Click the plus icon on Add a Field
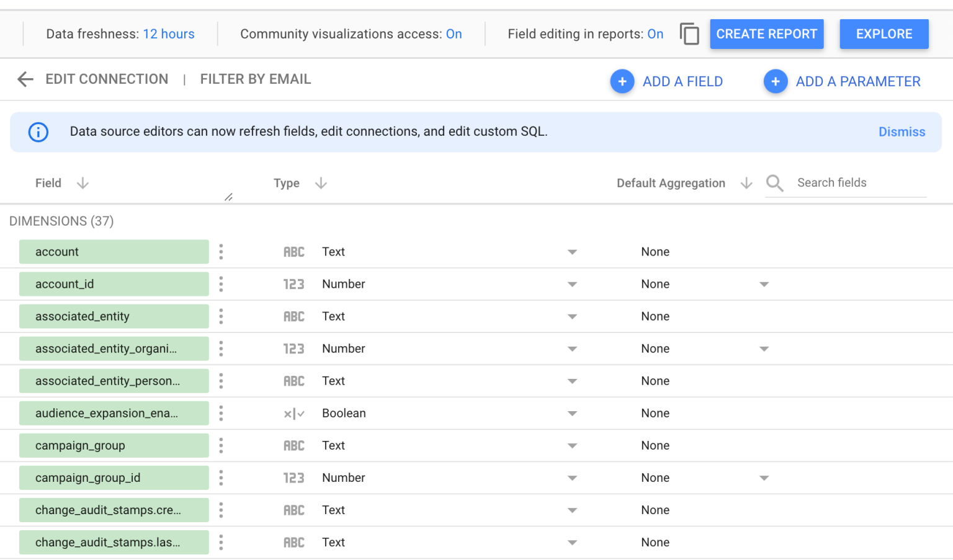The width and height of the screenshot is (953, 560). (622, 81)
